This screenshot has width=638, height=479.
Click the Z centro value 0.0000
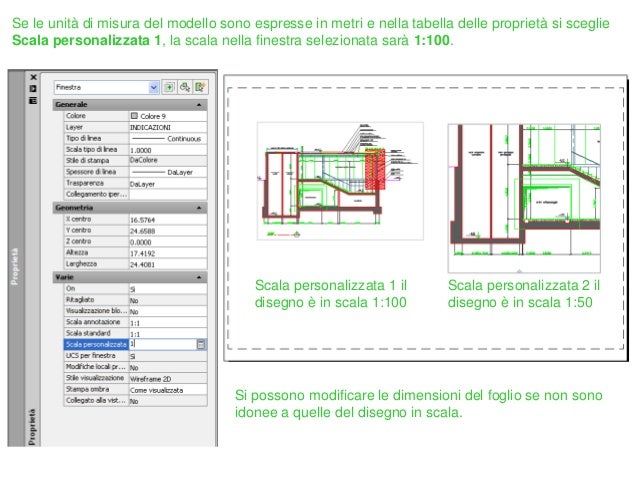[168, 242]
